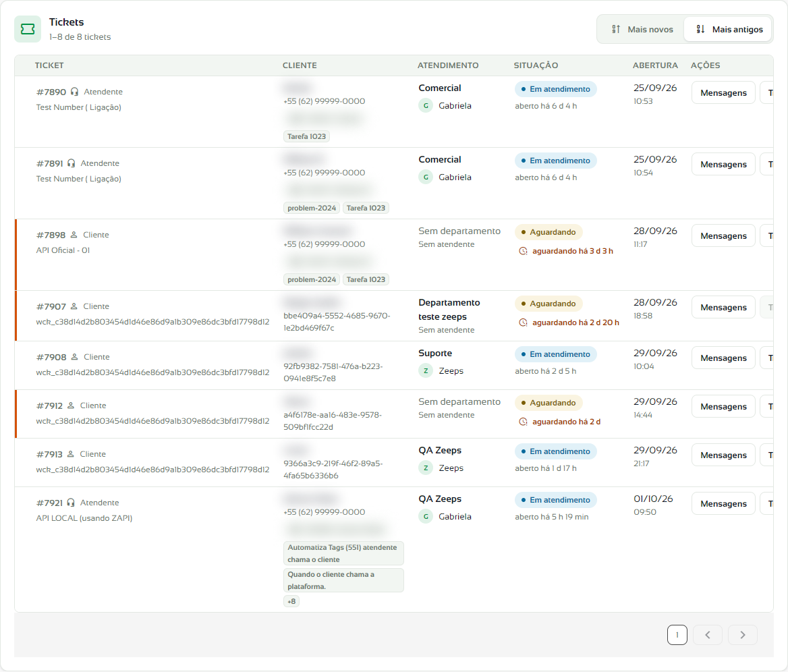Click the Zeeps avatar on ticket #7908
This screenshot has height=672, width=788.
point(426,371)
